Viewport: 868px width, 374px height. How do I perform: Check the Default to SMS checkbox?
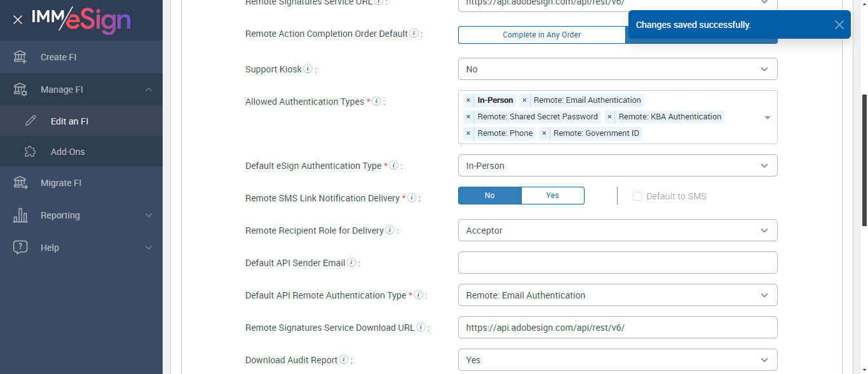(637, 196)
